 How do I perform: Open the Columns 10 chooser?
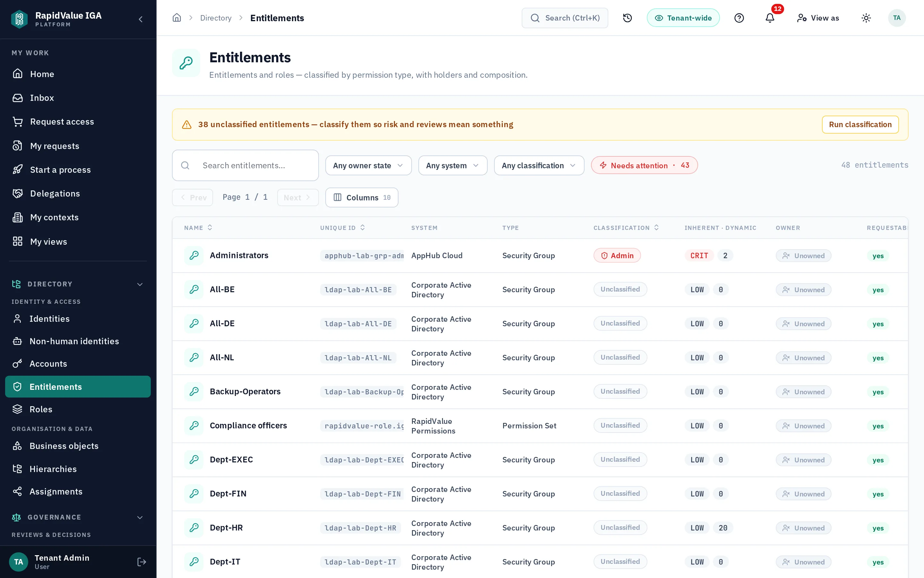pyautogui.click(x=362, y=197)
